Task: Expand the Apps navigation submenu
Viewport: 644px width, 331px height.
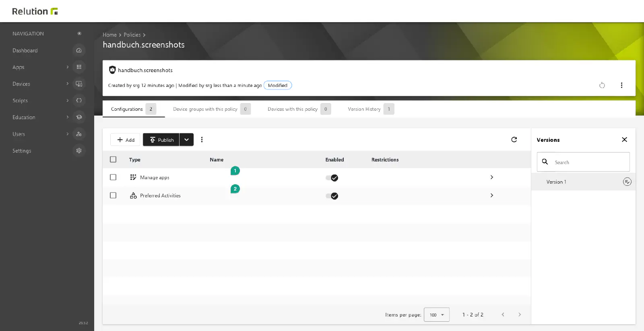Action: click(x=68, y=67)
